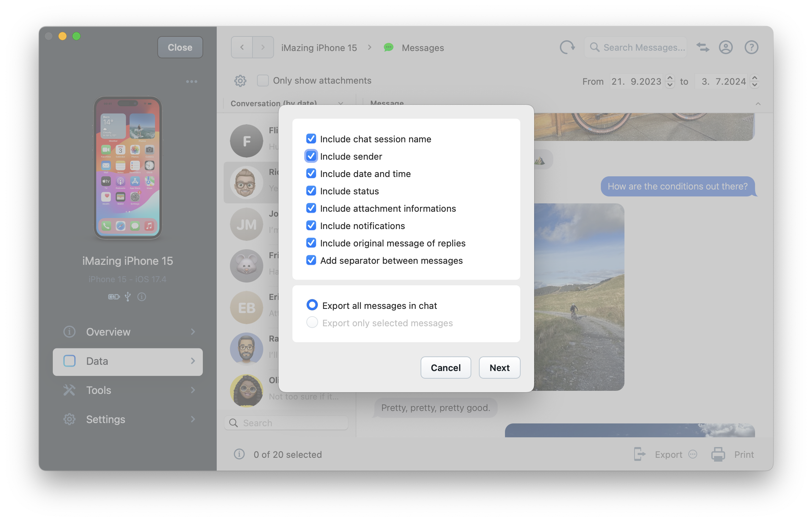Image resolution: width=812 pixels, height=522 pixels.
Task: Expand Tools chevron arrow
Action: coord(193,390)
